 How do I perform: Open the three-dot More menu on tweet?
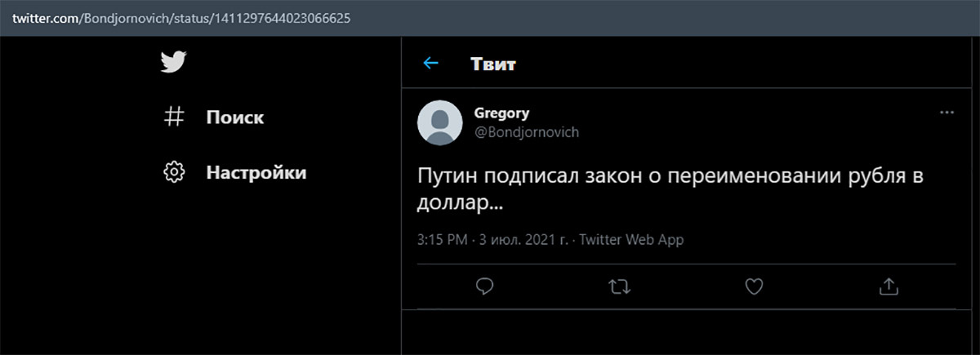pos(947,113)
